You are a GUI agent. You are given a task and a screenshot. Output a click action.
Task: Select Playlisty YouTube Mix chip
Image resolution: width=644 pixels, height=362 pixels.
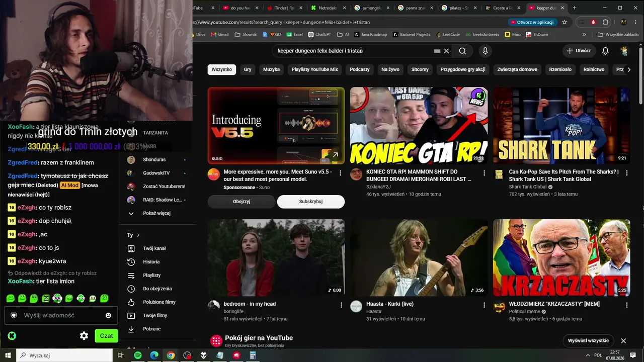coord(315,69)
